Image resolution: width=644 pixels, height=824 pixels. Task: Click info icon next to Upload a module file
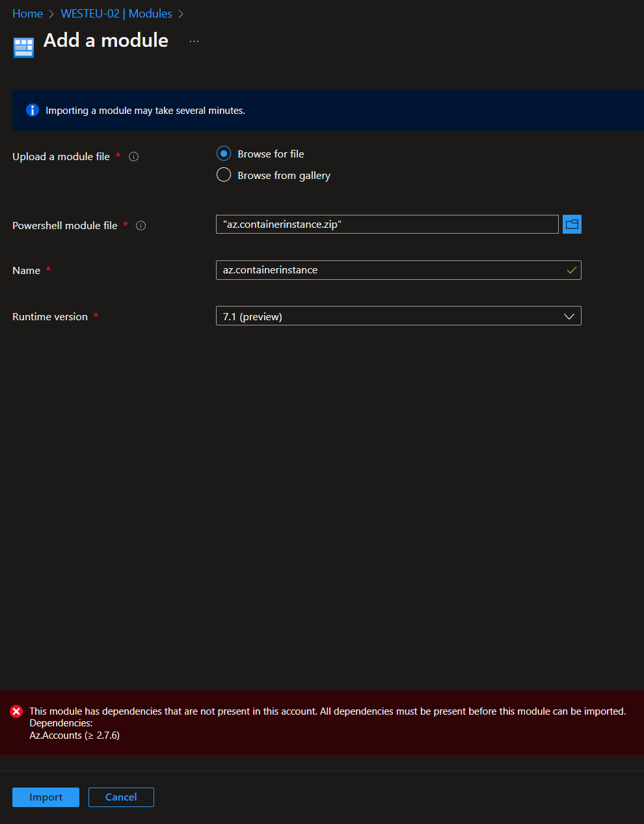134,156
